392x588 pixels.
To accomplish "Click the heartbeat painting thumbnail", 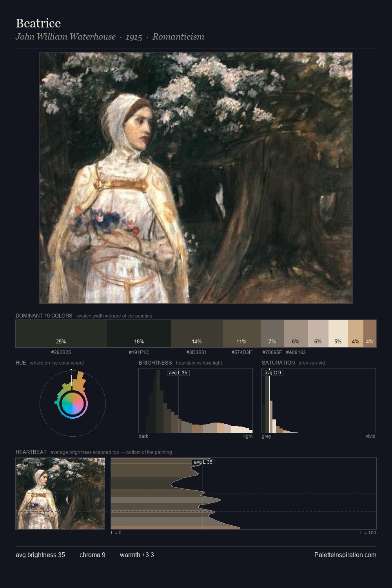I will coord(60,494).
